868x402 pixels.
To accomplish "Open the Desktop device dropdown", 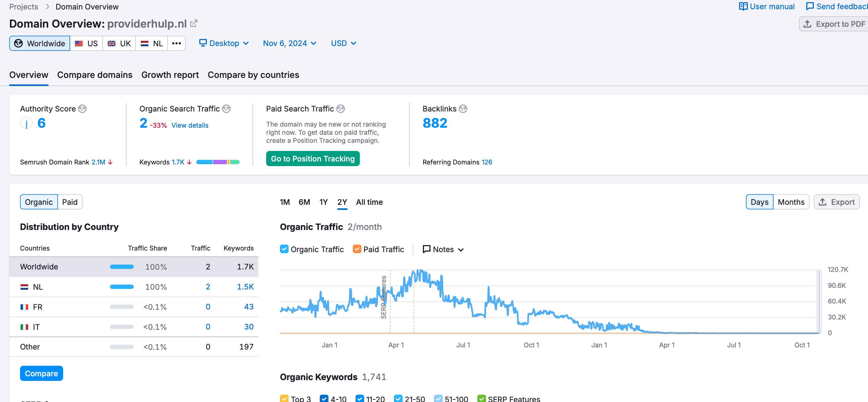I will point(224,44).
